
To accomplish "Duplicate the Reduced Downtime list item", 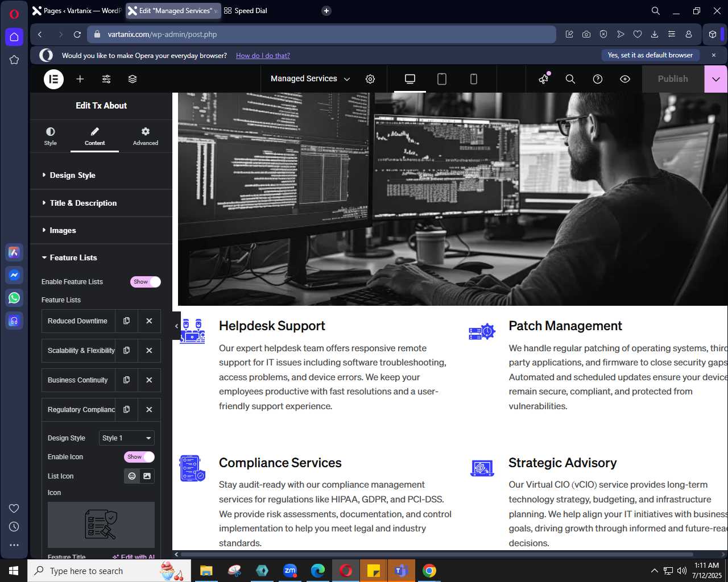I will (x=126, y=321).
